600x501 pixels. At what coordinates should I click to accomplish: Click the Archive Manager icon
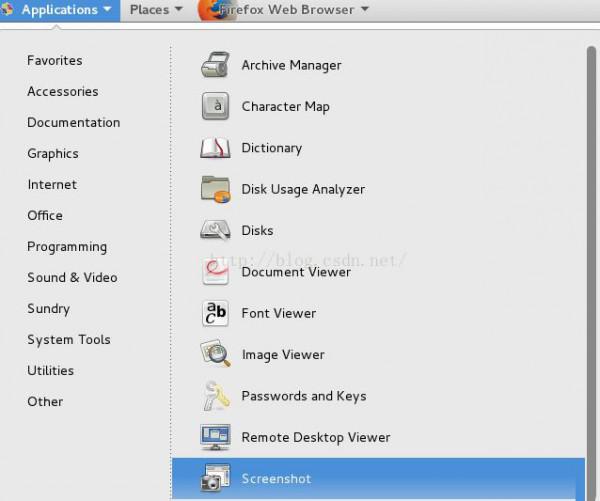point(216,66)
